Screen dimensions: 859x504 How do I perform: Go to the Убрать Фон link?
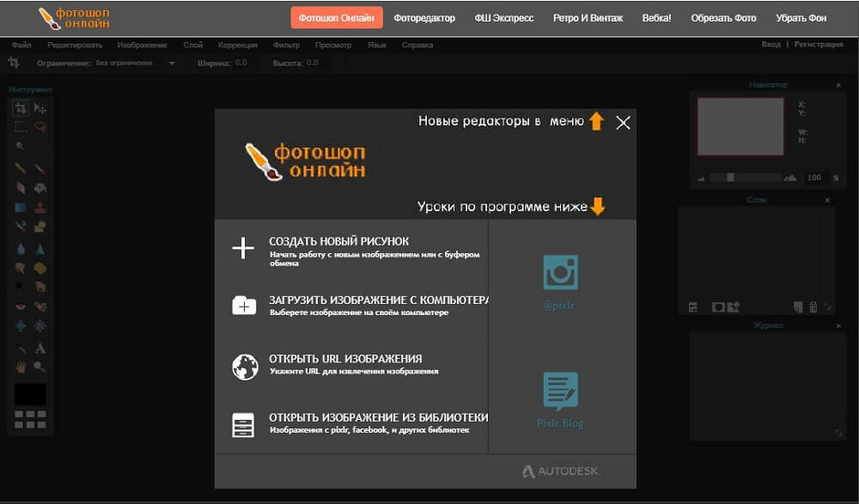tap(801, 18)
